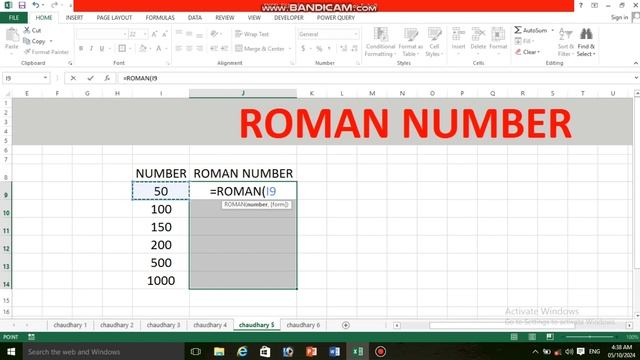Screen dimensions: 640x360
Task: Open the Windows Start menu
Action: pos(11,351)
